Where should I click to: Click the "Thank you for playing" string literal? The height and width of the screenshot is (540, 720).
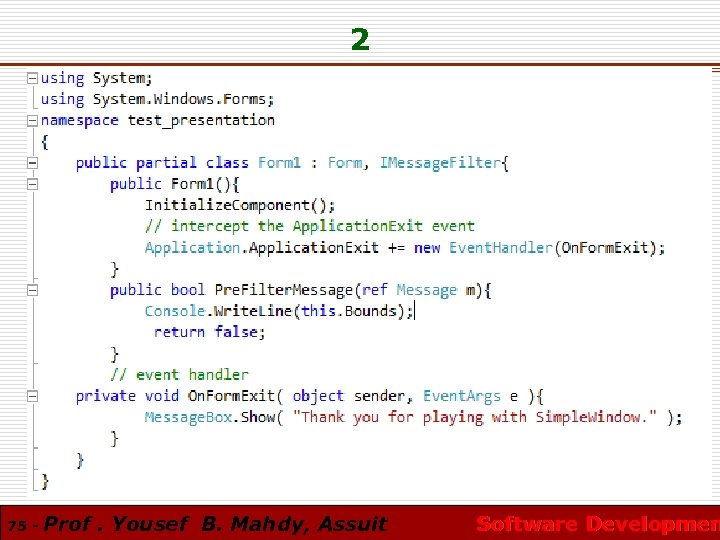click(x=475, y=417)
